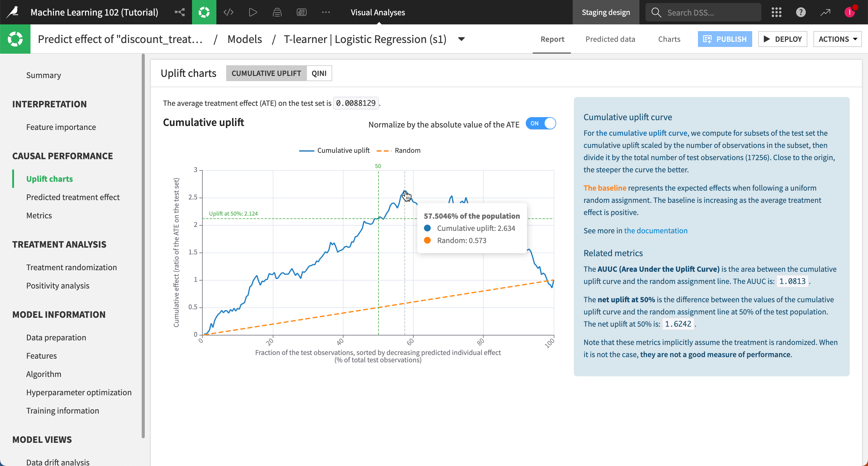Open the Flow icon in top bar

tap(180, 12)
